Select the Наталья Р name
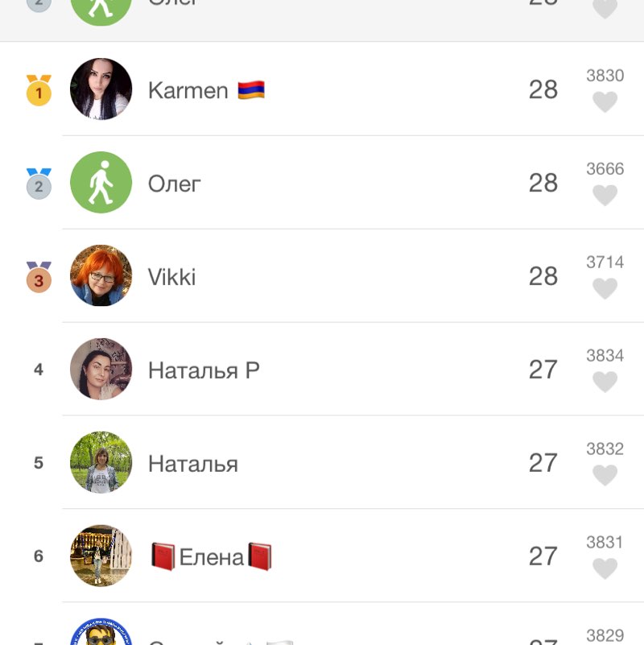The height and width of the screenshot is (645, 644). (204, 370)
